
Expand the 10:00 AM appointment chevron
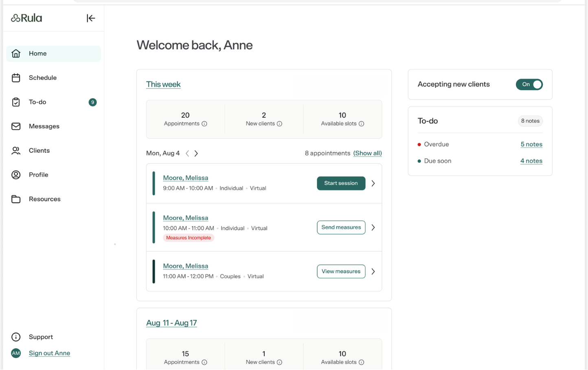(x=373, y=227)
